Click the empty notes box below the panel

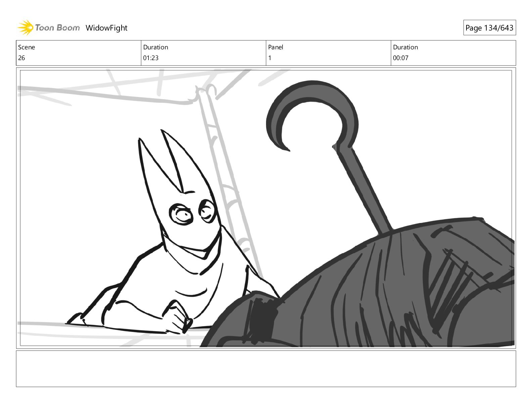tap(266, 369)
